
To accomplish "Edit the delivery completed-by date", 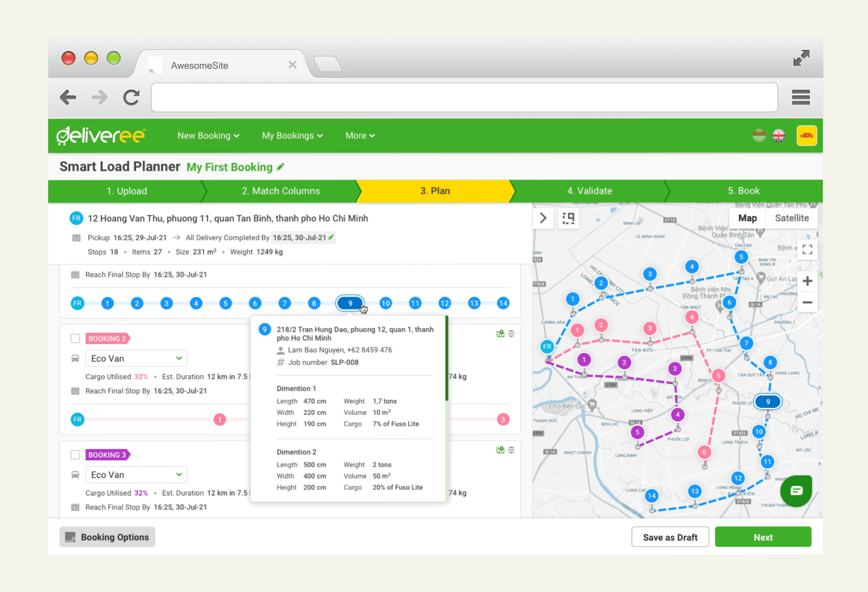I will [331, 237].
